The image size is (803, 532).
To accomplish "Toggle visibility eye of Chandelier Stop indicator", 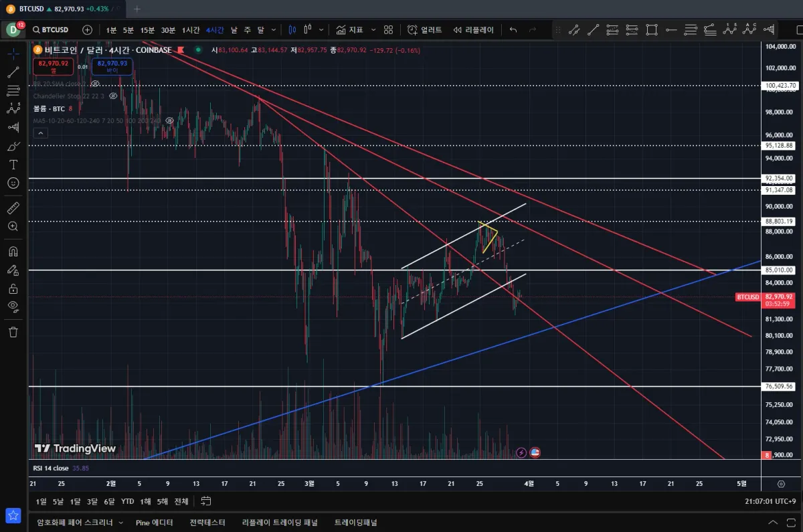I will [113, 96].
